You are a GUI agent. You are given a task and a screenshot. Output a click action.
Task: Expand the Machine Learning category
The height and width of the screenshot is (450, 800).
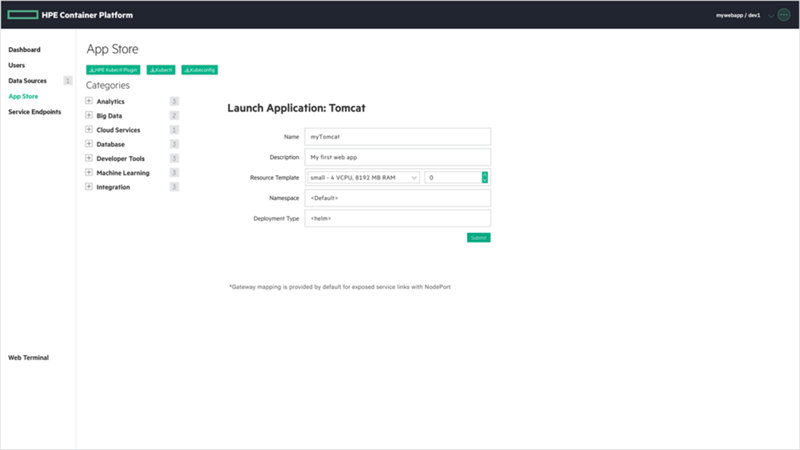89,172
